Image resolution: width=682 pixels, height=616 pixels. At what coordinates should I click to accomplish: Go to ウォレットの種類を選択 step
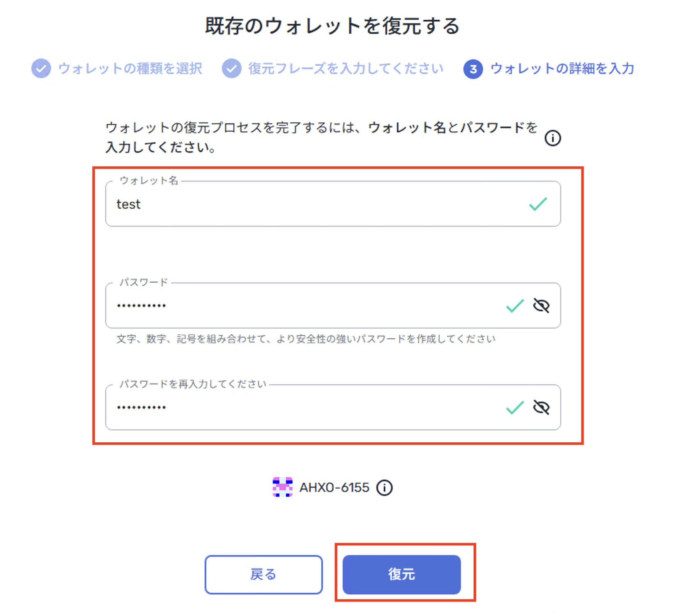point(130,69)
